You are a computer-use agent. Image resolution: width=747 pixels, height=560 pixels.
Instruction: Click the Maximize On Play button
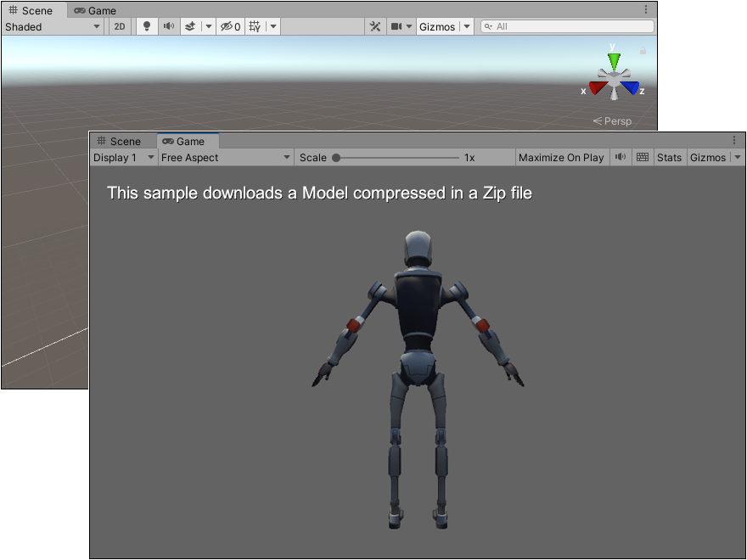click(561, 157)
